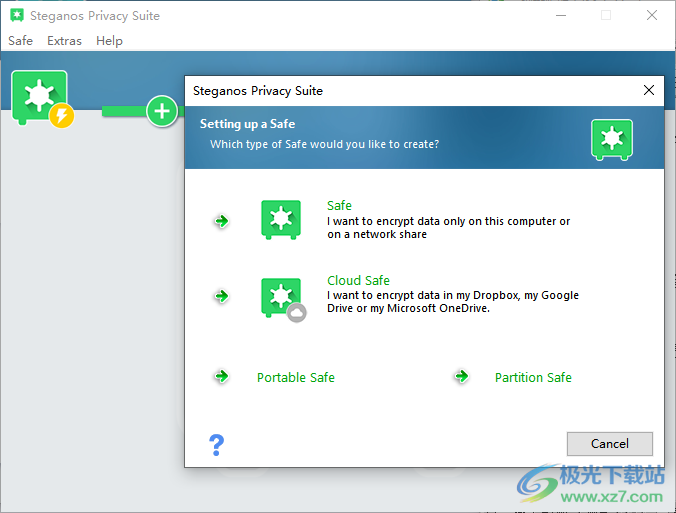Cancel the Setting up a Safe dialog

point(610,444)
